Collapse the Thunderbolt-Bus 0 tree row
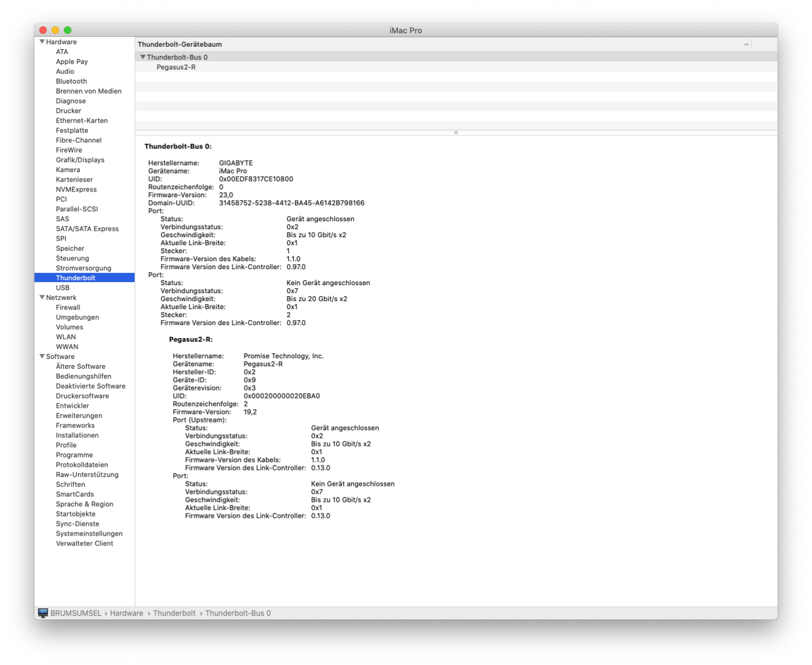Image resolution: width=812 pixels, height=665 pixels. 143,57
